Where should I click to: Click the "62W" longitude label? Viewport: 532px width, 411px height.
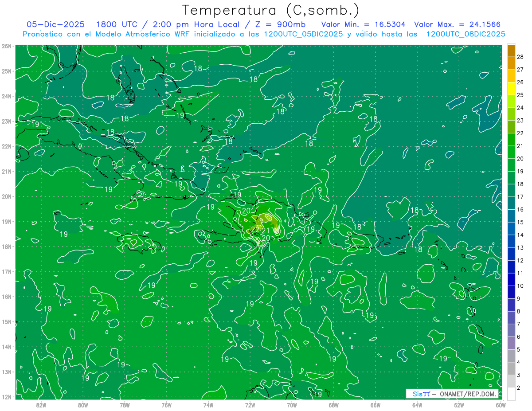pyautogui.click(x=459, y=405)
